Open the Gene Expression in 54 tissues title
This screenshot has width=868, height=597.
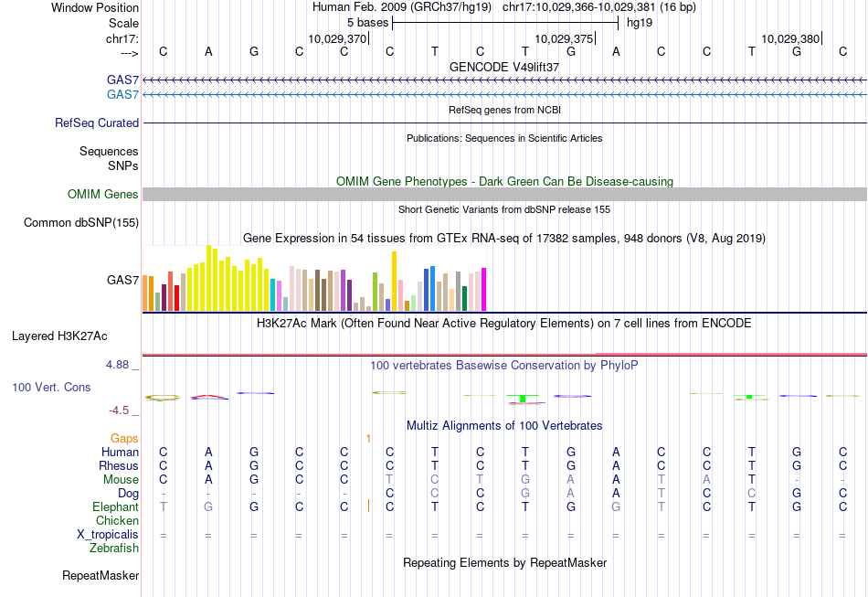(x=504, y=238)
